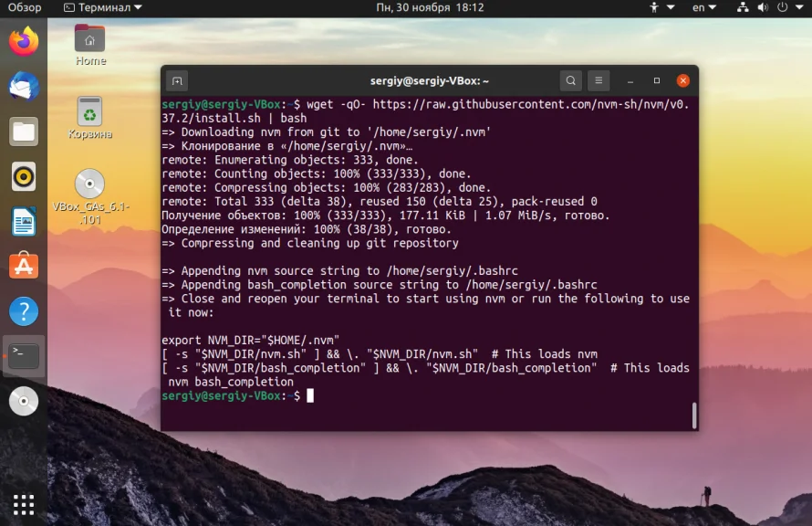Open the en keyboard layout menu

[704, 7]
